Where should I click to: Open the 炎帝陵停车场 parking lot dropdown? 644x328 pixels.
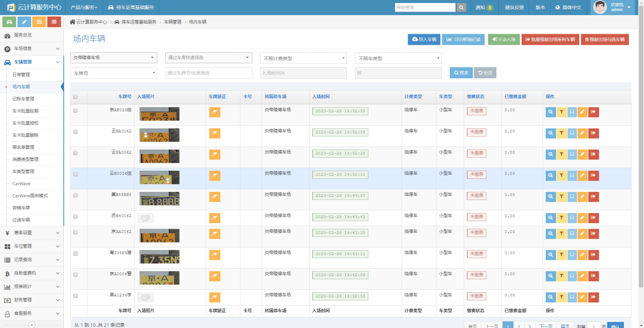pyautogui.click(x=114, y=58)
